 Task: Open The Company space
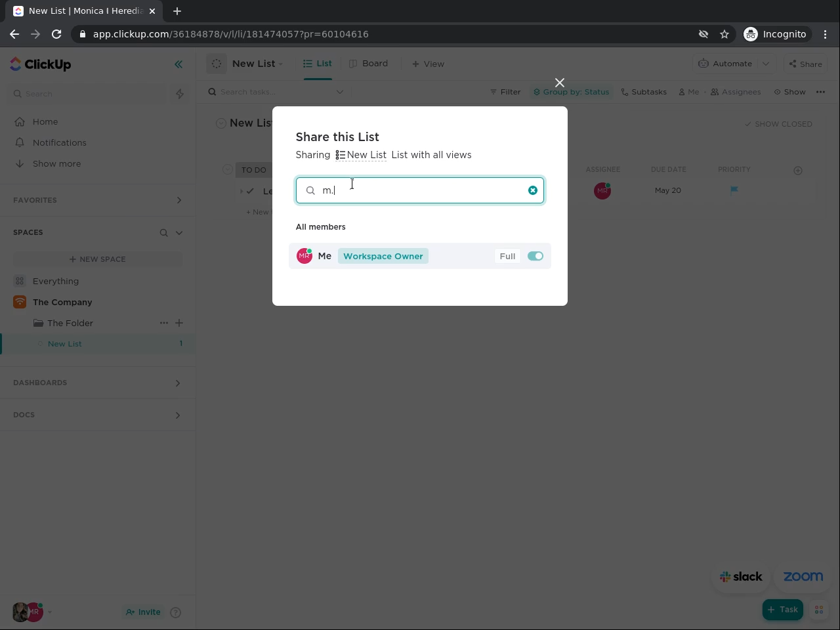coord(62,302)
